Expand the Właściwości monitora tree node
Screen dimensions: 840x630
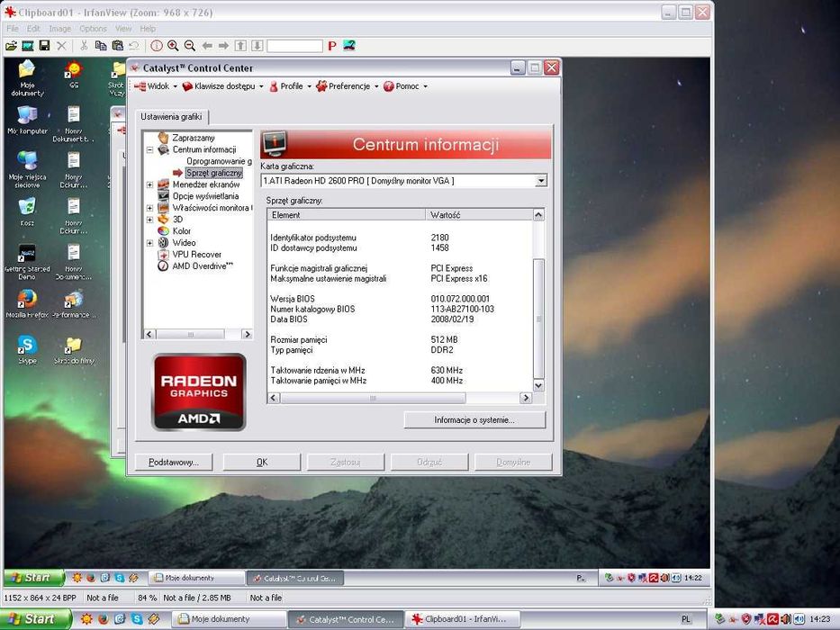(150, 208)
